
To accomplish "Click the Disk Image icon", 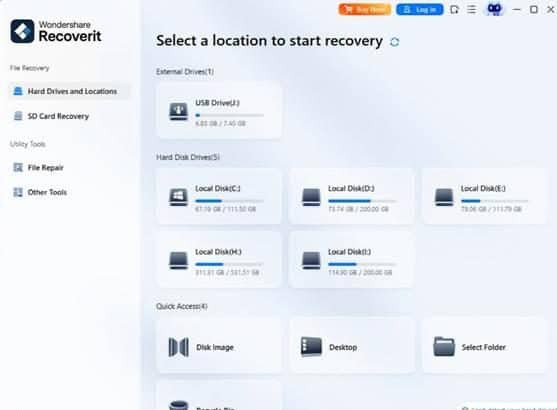I will pyautogui.click(x=178, y=347).
